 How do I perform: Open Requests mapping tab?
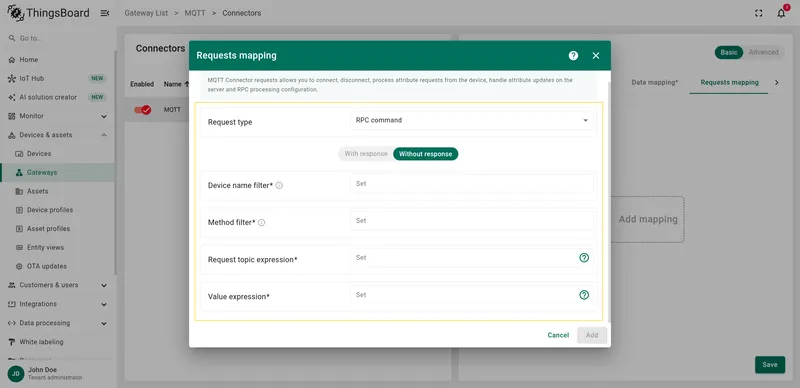pos(729,82)
